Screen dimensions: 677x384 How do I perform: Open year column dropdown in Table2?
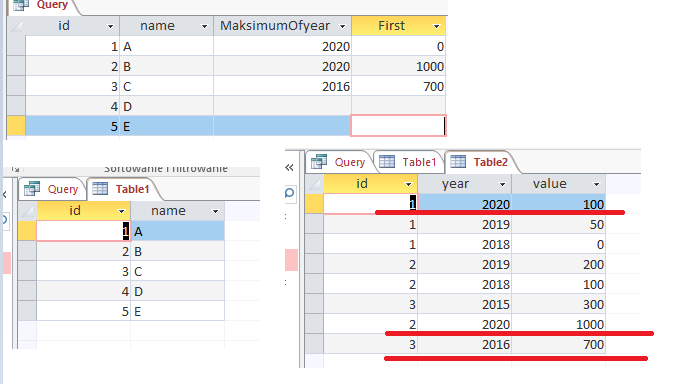[502, 184]
